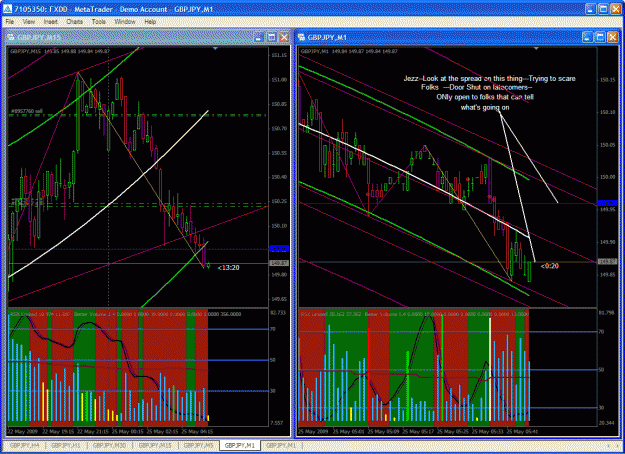Switch to the GBPJPY,M15 chart tab
The width and height of the screenshot is (625, 454).
(155, 445)
